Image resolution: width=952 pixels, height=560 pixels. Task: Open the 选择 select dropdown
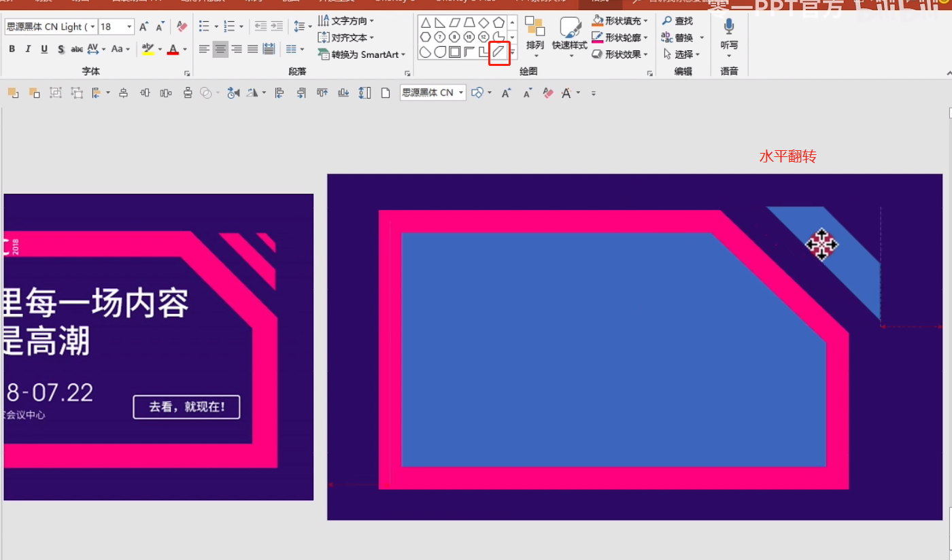pyautogui.click(x=681, y=54)
